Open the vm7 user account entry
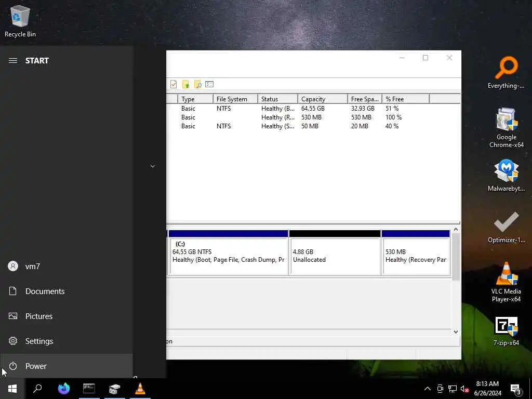This screenshot has height=399, width=532. coord(66,267)
